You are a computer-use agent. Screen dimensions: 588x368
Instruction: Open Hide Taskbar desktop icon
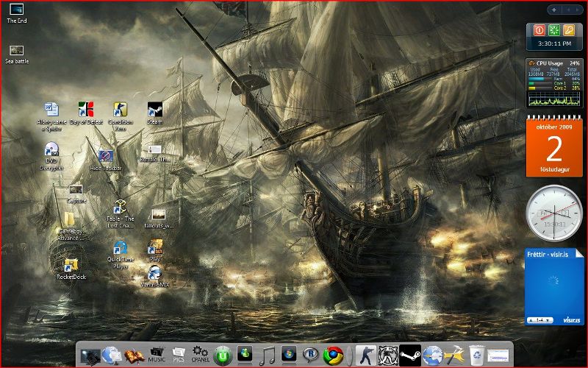[106, 160]
